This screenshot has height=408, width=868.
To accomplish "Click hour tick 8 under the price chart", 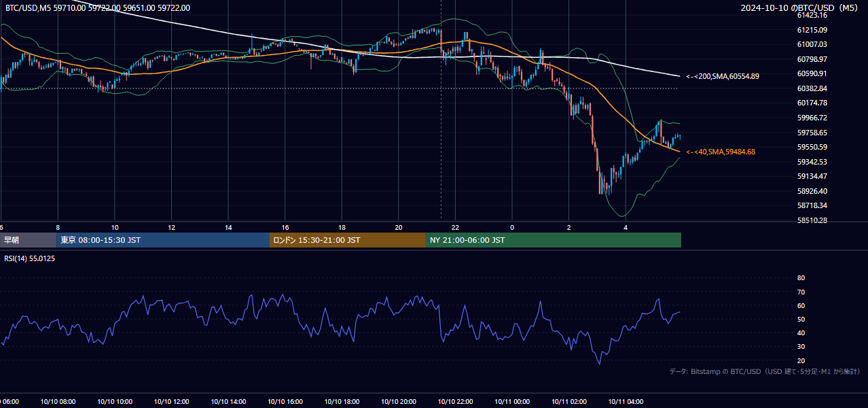I will [x=58, y=227].
